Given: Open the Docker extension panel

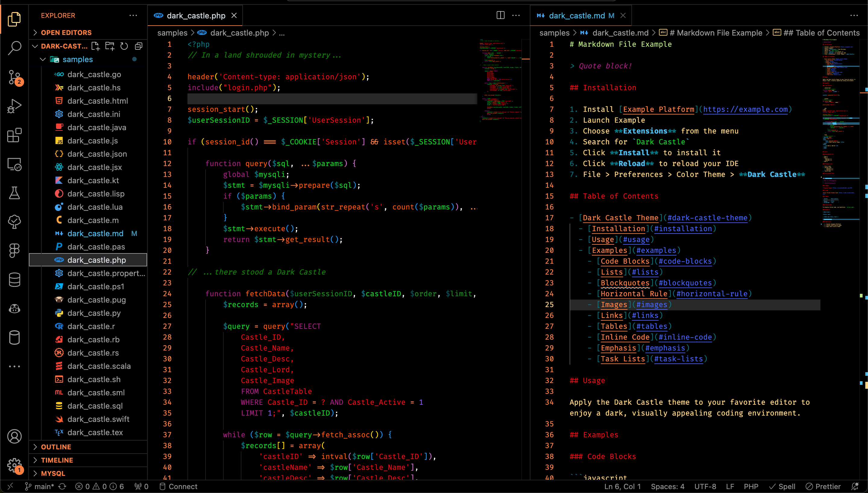Looking at the screenshot, I should 15,309.
